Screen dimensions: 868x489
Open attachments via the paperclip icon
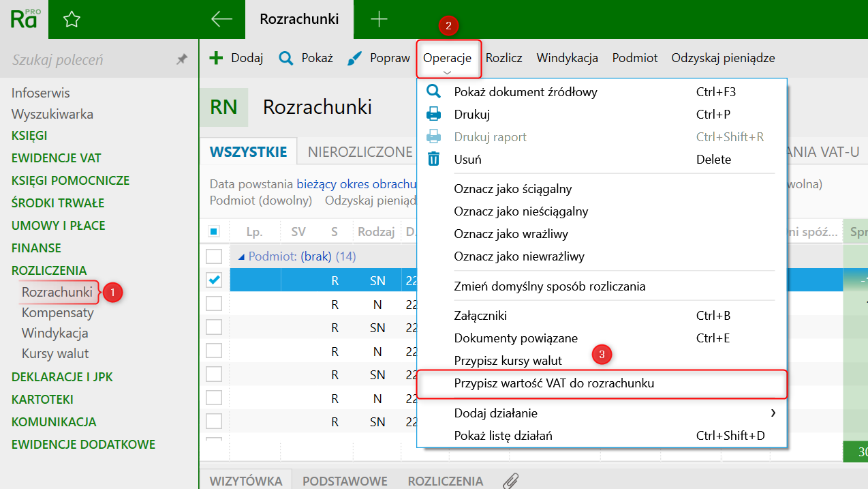point(510,481)
